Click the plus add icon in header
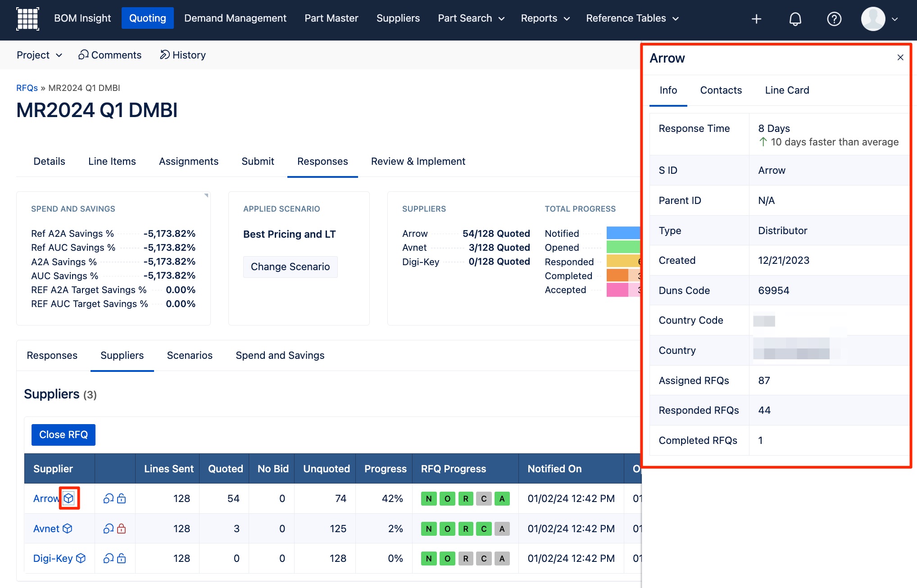 coord(756,19)
